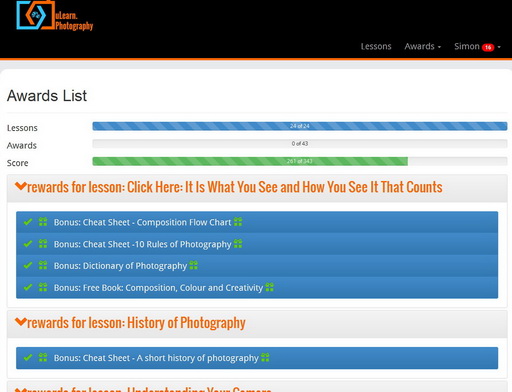512x392 pixels.
Task: Click left gift icon on short history row
Action: tap(43, 357)
